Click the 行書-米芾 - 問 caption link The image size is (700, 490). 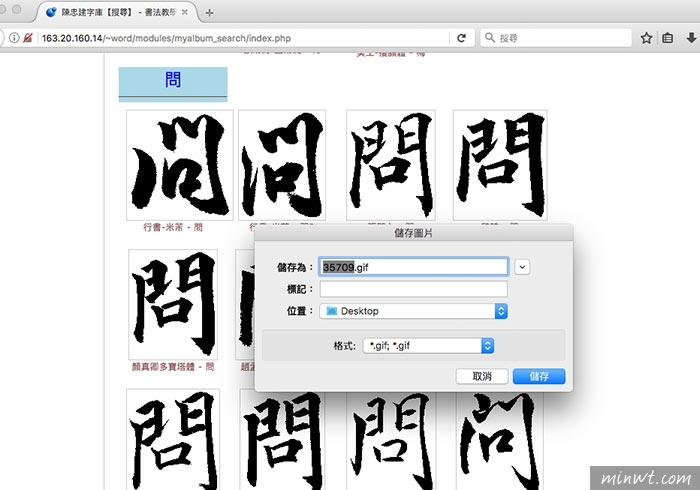click(x=173, y=227)
